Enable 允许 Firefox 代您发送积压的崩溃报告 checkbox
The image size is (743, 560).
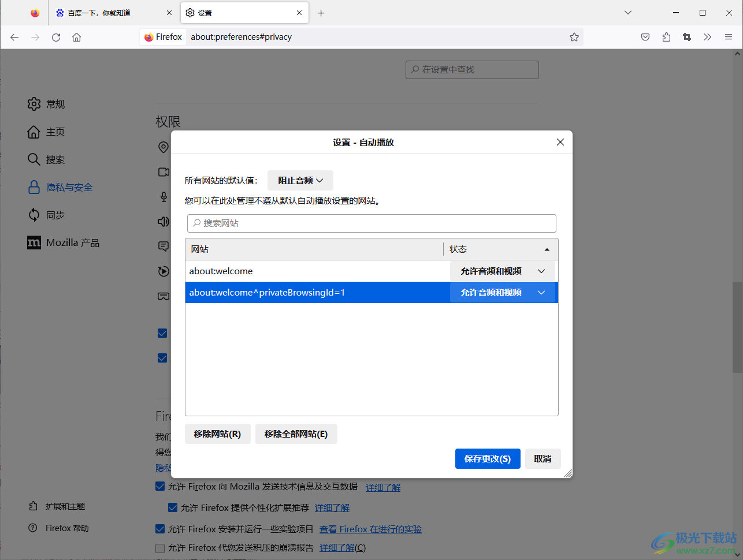click(160, 548)
